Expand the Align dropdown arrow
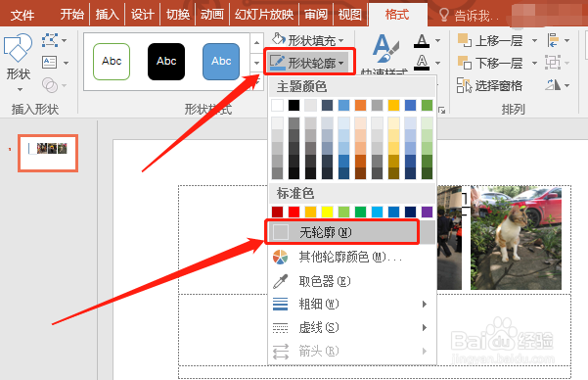Image resolution: width=588 pixels, height=380 pixels. pos(566,40)
